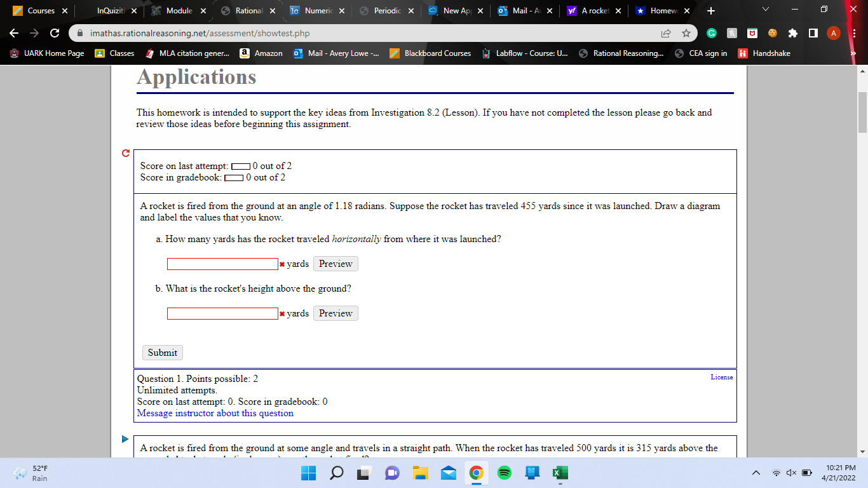Open the Blackboard Courses bookmark
The image size is (868, 488).
[x=430, y=53]
